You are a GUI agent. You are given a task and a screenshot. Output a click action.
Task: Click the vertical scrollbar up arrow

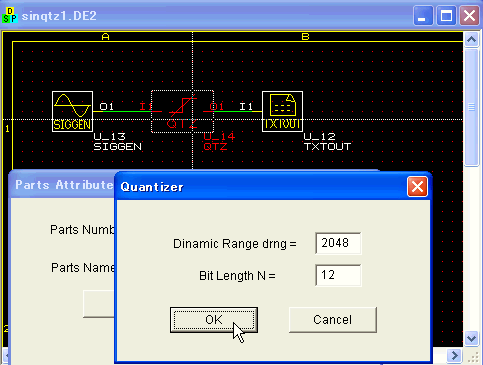[471, 40]
